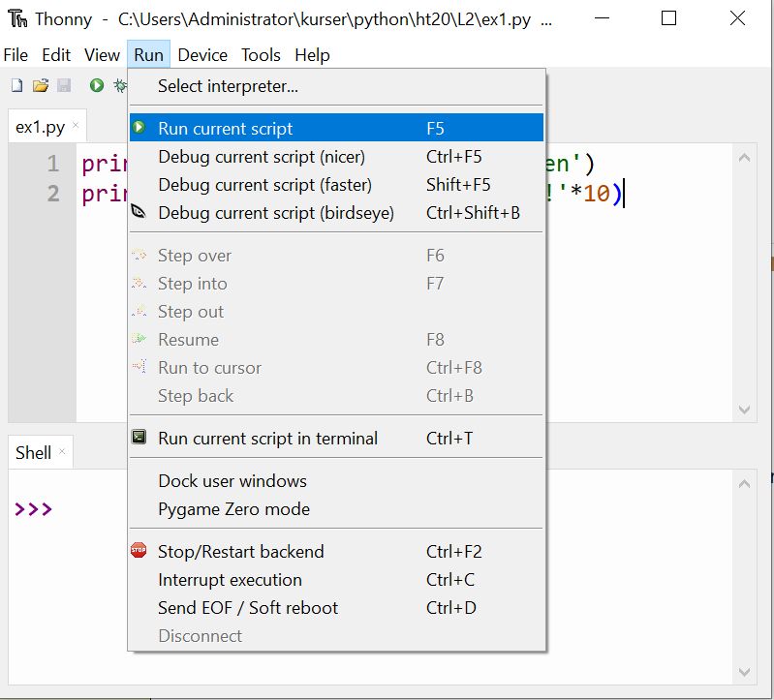Click green play icon beside Run current script

tap(139, 127)
